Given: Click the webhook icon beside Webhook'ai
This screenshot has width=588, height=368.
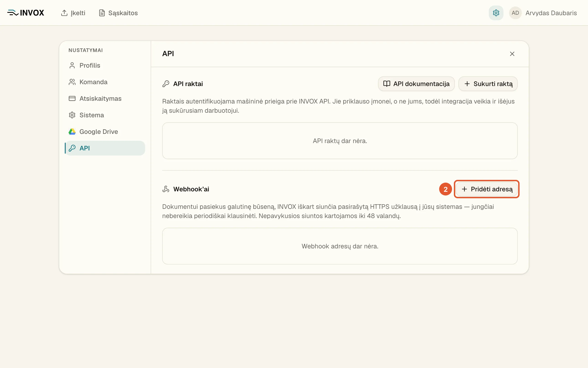Looking at the screenshot, I should click(x=166, y=189).
